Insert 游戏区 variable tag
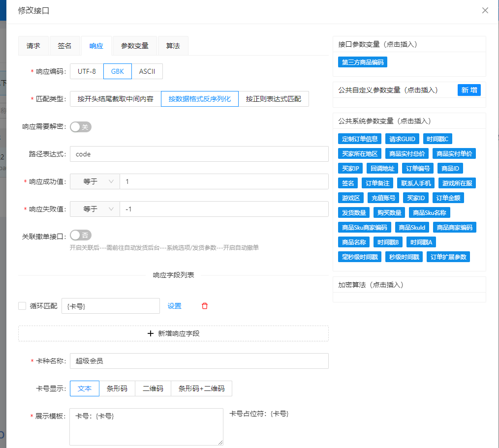 [351, 198]
